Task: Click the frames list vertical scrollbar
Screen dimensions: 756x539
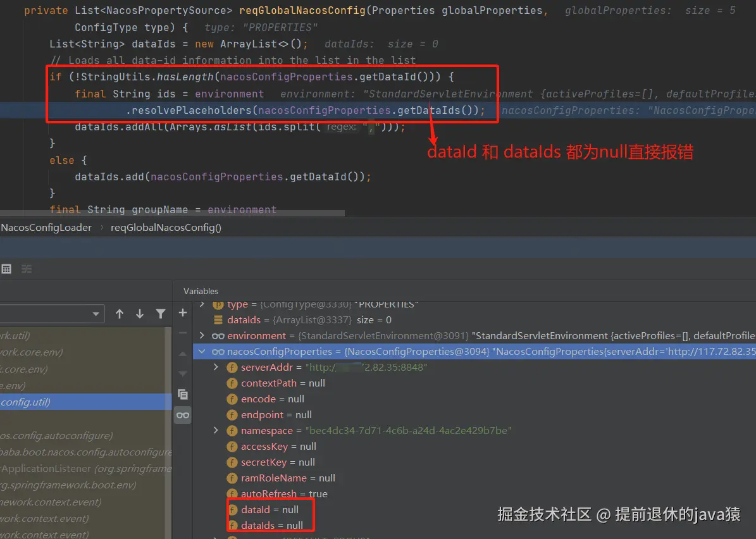Action: pos(168,433)
